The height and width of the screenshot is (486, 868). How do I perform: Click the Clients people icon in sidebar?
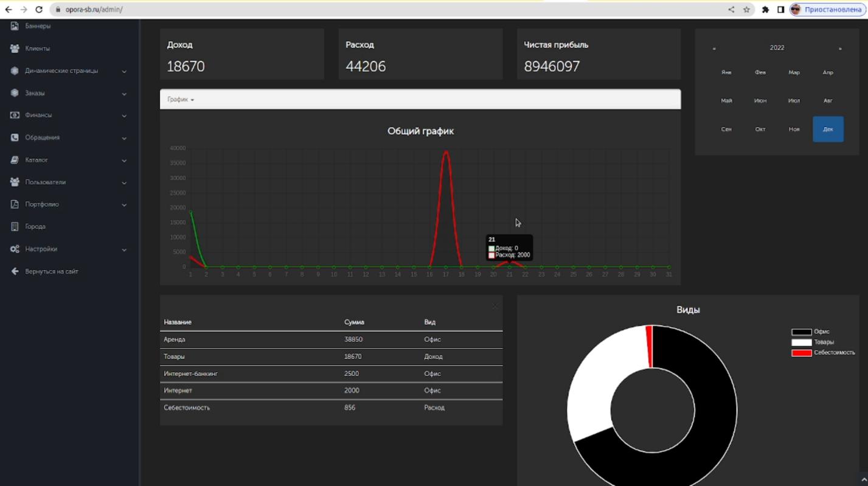(x=15, y=49)
